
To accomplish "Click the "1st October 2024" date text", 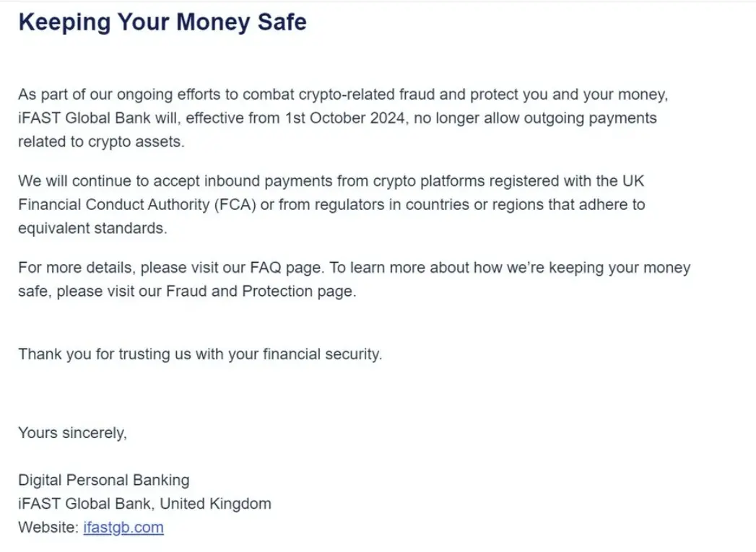I will tap(346, 118).
